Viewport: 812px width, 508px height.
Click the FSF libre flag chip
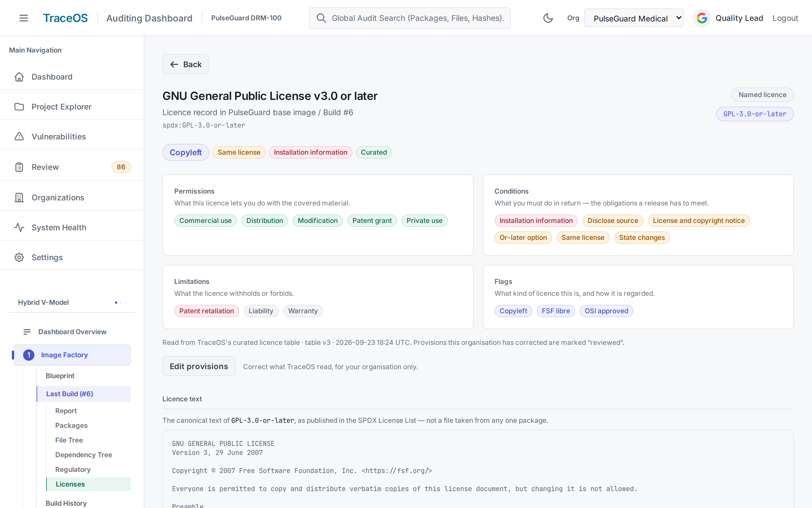click(556, 311)
